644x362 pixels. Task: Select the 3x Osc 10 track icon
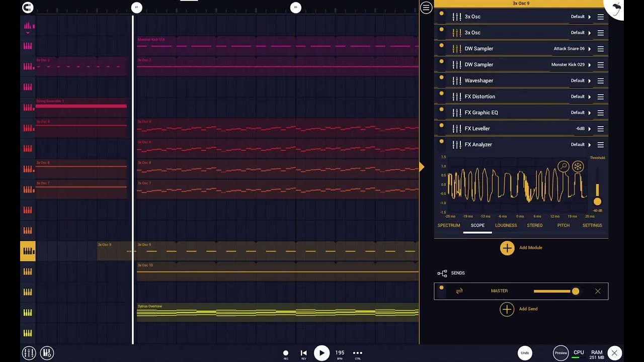click(28, 271)
